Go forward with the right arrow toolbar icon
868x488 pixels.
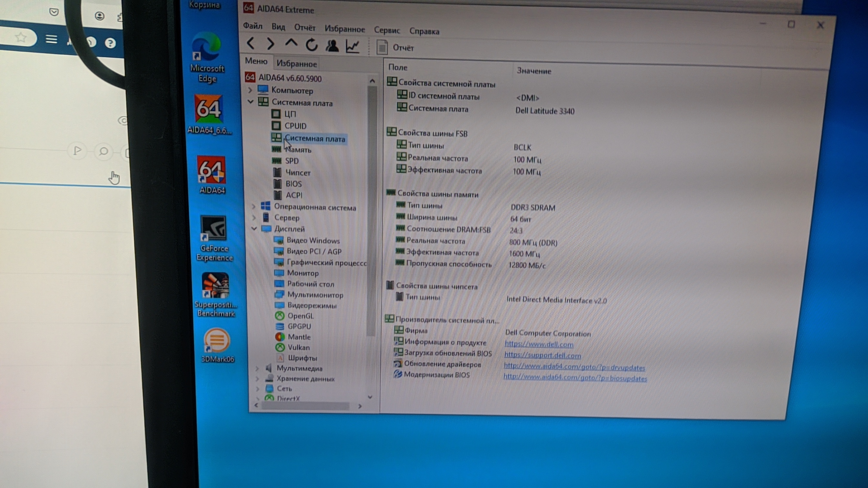pyautogui.click(x=270, y=44)
